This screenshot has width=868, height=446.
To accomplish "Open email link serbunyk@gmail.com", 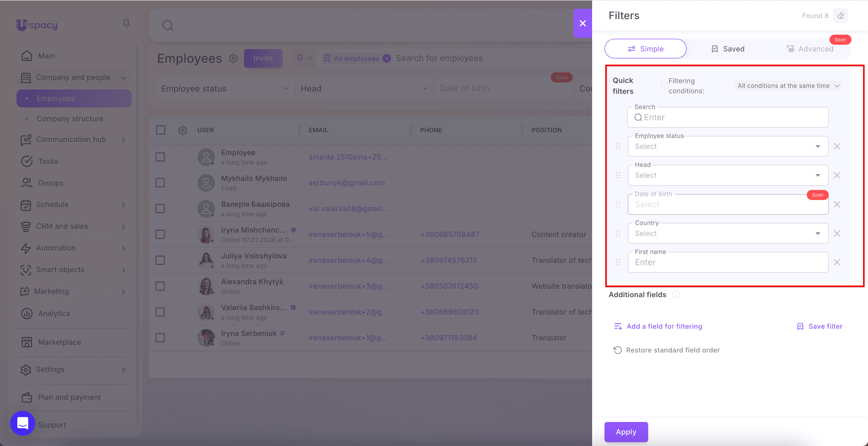I will [x=347, y=183].
